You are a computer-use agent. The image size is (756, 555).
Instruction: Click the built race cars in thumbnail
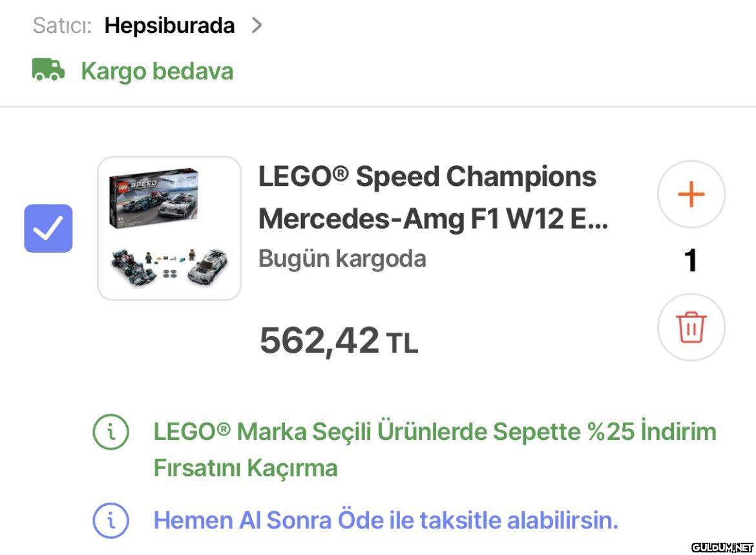click(x=169, y=266)
